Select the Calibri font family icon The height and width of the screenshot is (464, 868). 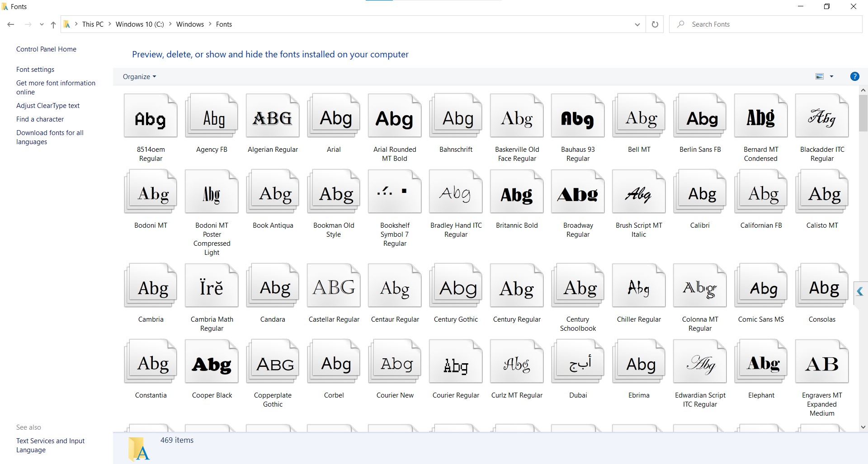(x=700, y=192)
